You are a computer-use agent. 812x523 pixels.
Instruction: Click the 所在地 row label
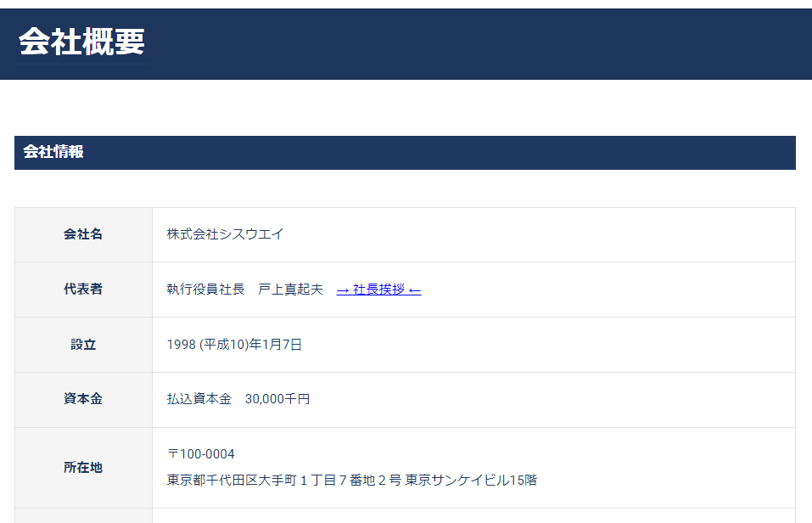83,468
